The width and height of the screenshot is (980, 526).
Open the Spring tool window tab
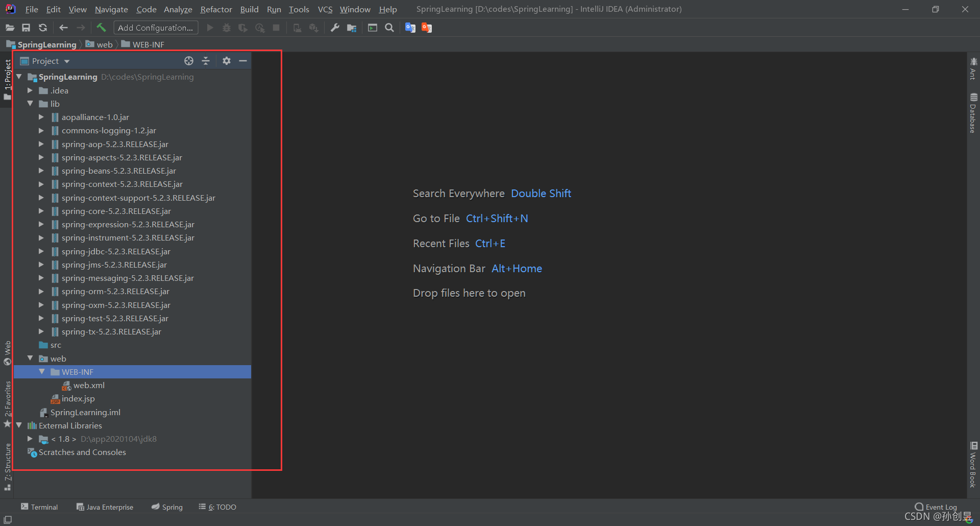point(167,507)
